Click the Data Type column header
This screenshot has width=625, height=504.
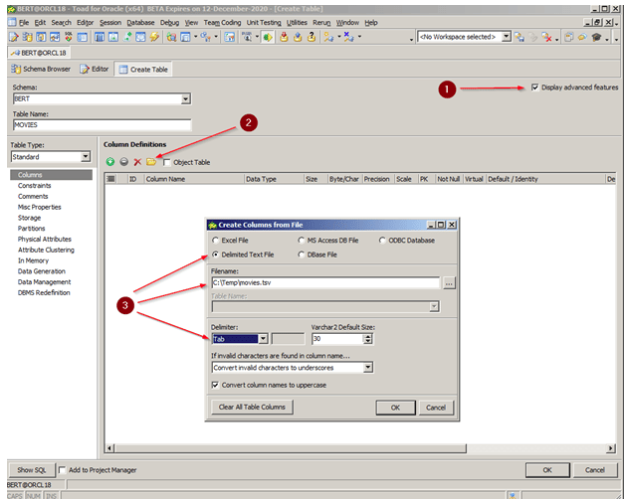point(274,179)
